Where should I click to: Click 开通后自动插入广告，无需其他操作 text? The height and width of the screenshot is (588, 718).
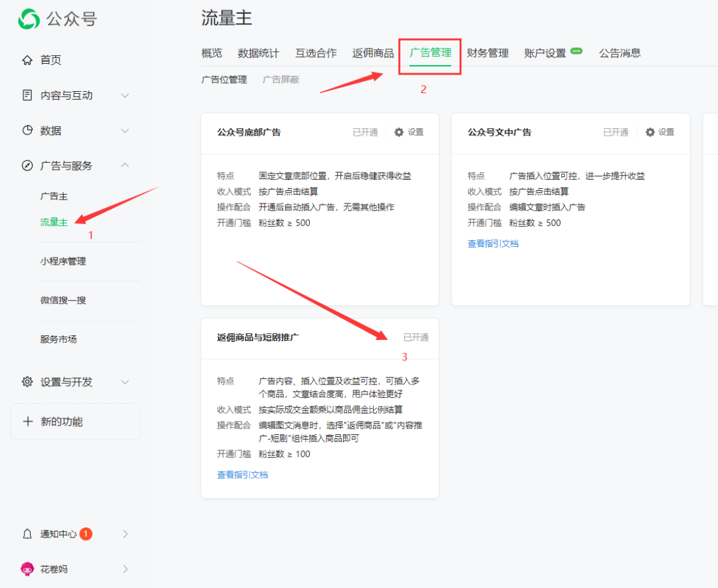pos(326,207)
